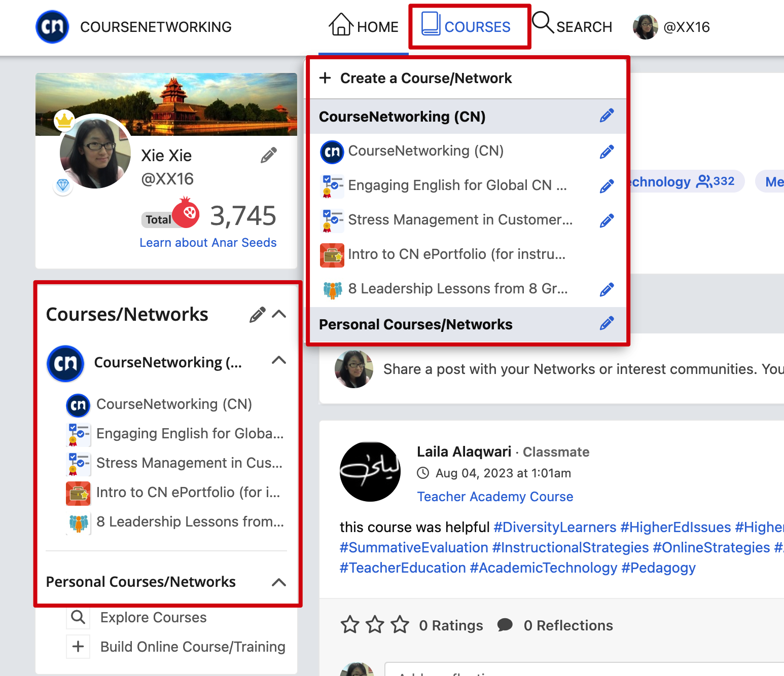Viewport: 784px width, 676px height.
Task: Click 0 Reflections text
Action: point(568,625)
